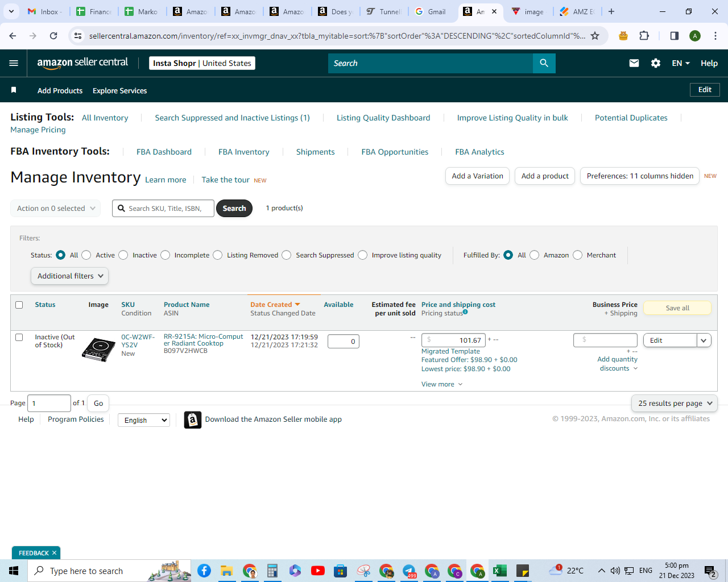Click the Search SKU, Title, ISBN field
728x582 pixels.
point(163,209)
